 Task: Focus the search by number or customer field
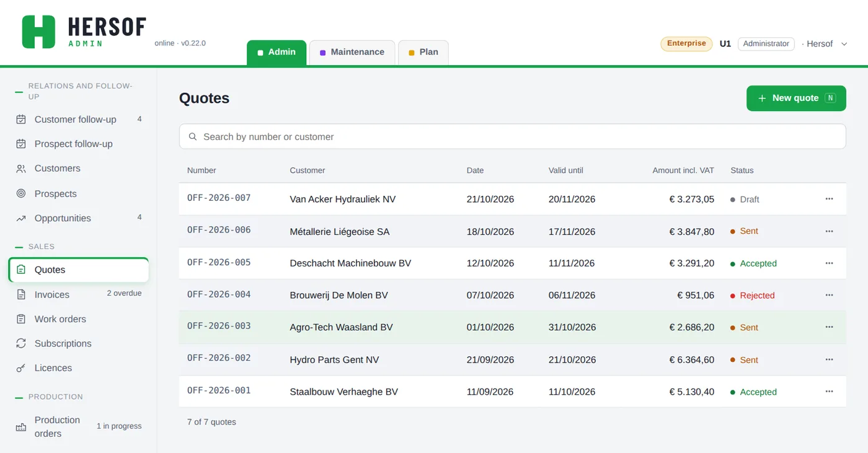pyautogui.click(x=513, y=136)
